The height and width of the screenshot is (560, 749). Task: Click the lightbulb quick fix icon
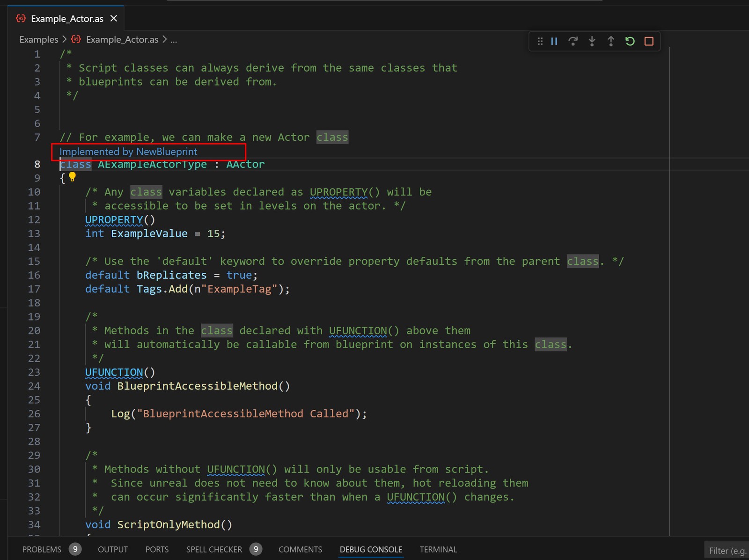pyautogui.click(x=73, y=177)
